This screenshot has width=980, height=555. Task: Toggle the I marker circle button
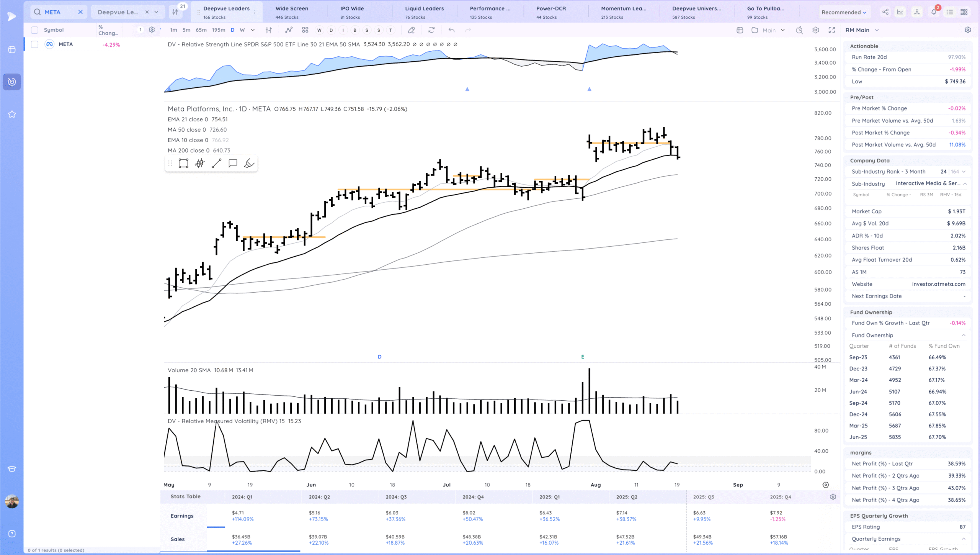(343, 30)
